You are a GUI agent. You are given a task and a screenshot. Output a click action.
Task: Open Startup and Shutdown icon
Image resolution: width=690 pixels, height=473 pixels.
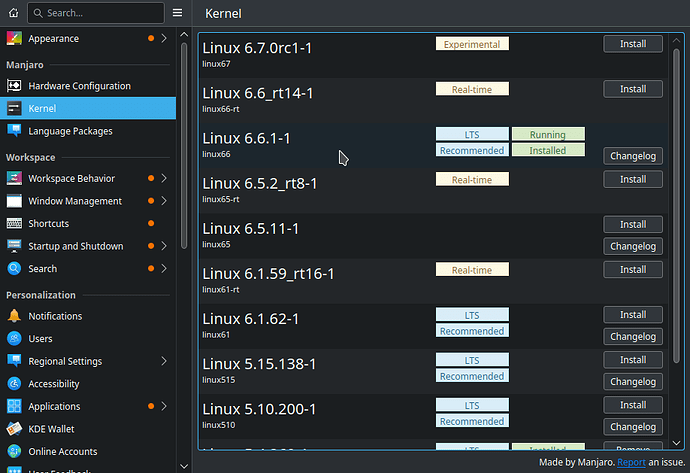coord(14,246)
